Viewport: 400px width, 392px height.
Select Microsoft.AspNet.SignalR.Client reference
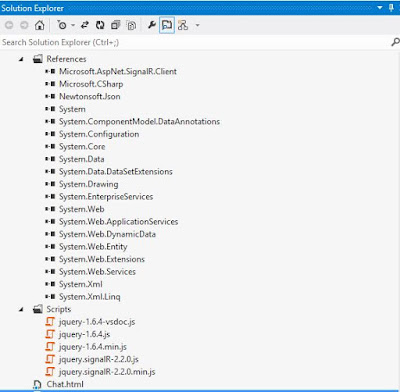[x=118, y=71]
